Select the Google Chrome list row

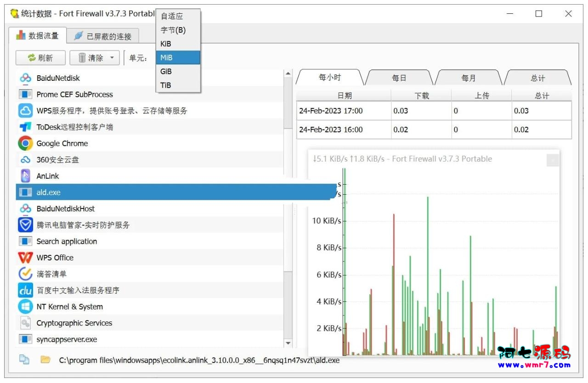tap(150, 143)
